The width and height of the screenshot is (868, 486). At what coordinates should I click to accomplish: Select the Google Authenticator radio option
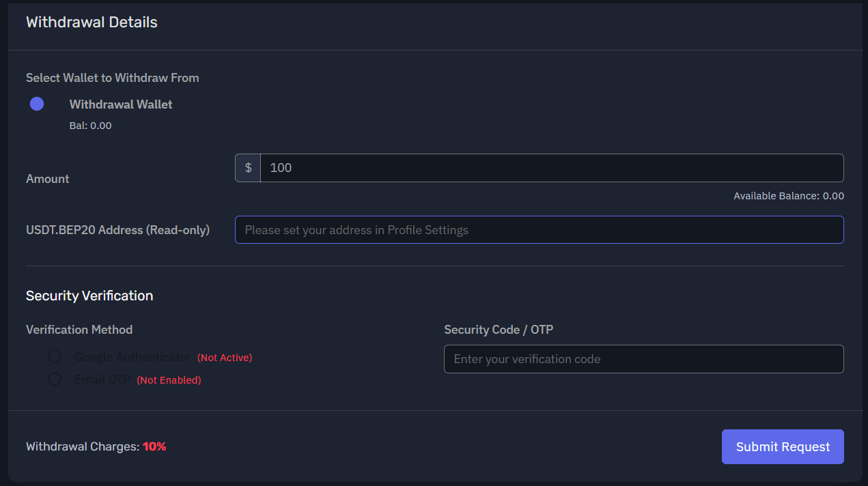tap(55, 357)
